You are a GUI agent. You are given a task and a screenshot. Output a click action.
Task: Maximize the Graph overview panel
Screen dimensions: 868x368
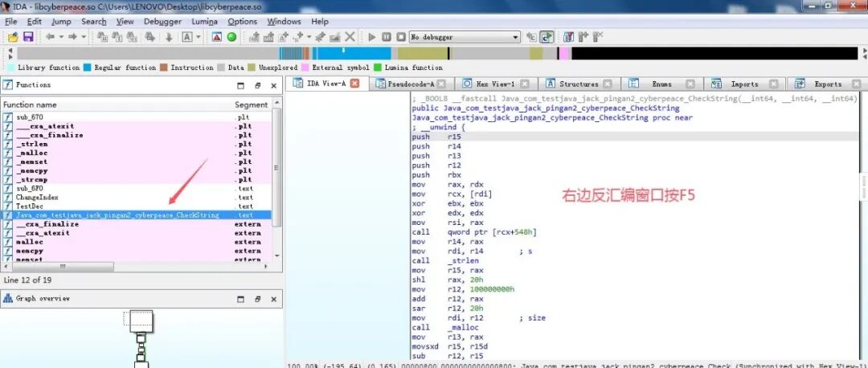[x=241, y=299]
